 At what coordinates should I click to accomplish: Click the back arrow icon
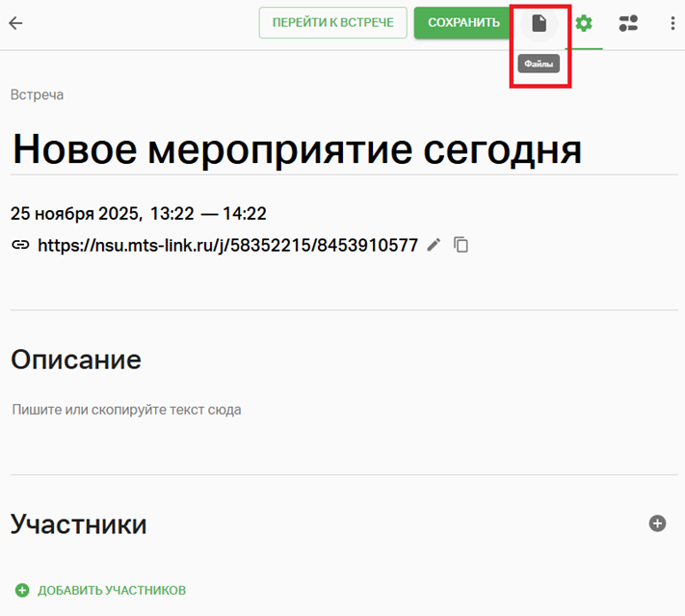[x=15, y=23]
